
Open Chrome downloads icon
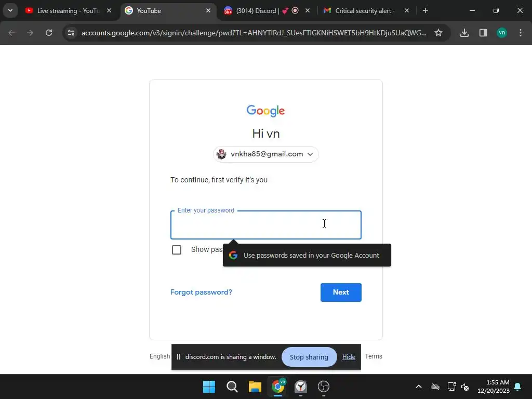point(464,33)
